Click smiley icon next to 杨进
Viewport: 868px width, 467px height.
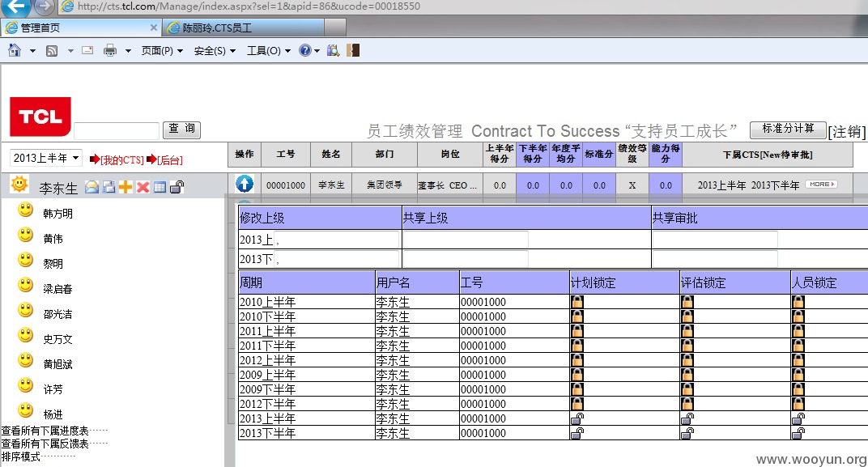click(x=25, y=410)
